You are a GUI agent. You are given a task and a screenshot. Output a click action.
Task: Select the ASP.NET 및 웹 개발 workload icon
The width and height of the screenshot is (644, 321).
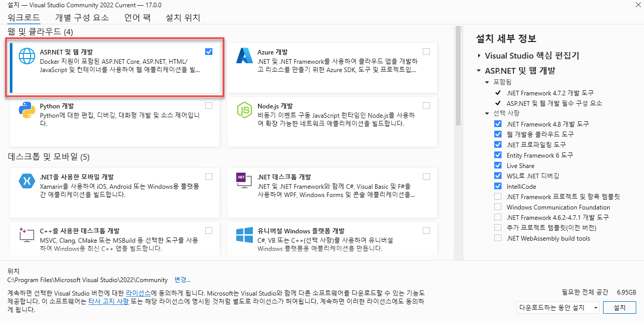pyautogui.click(x=26, y=55)
